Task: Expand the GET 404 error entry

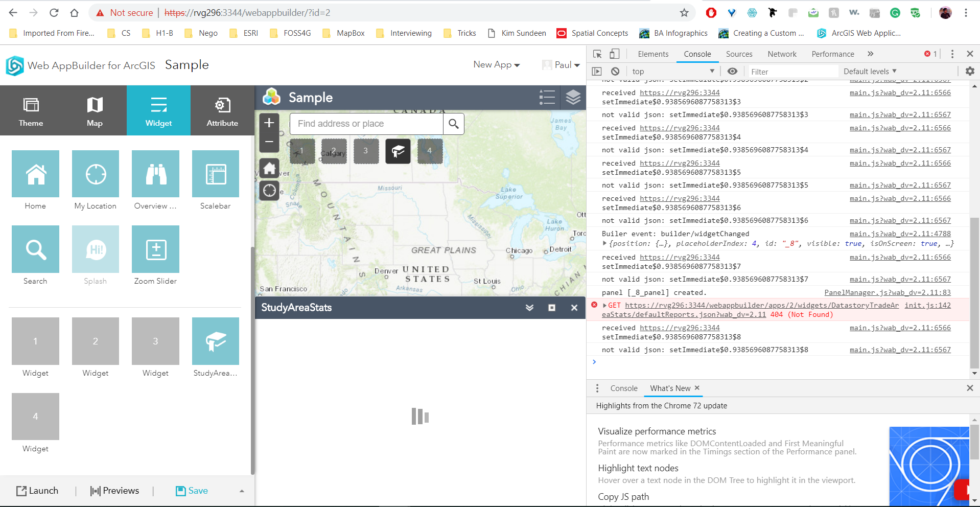Action: pos(605,306)
